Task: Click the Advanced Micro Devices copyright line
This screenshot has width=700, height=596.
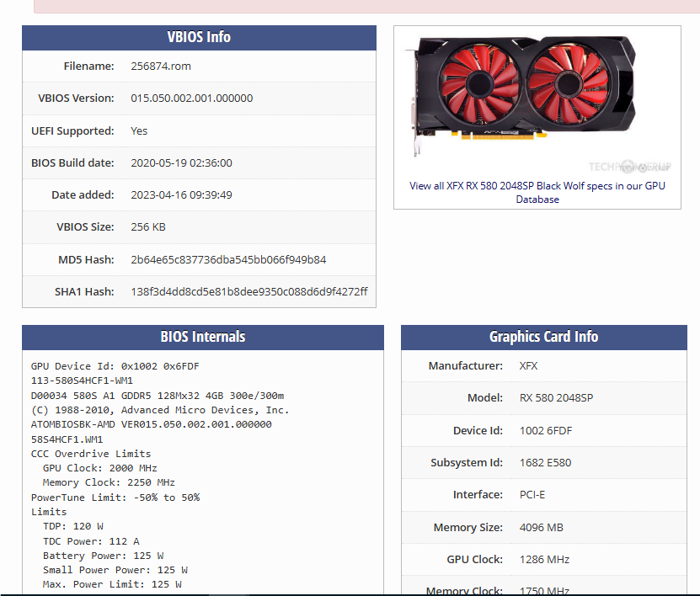Action: tap(160, 410)
